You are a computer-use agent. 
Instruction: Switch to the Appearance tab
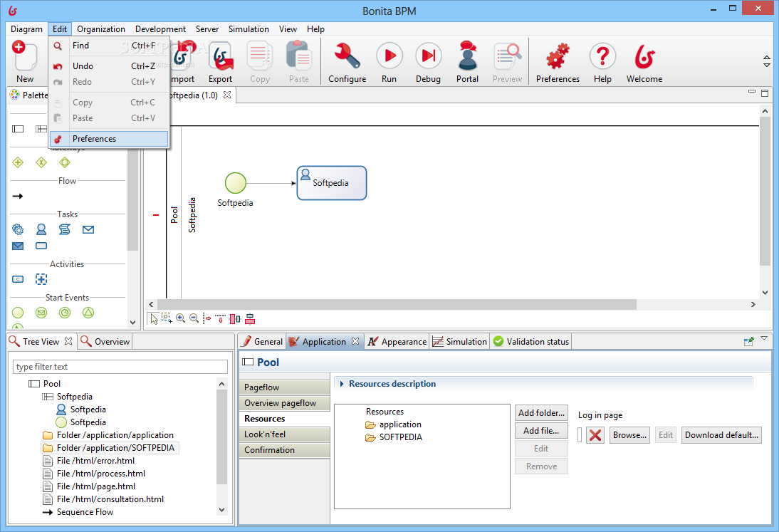(x=397, y=341)
